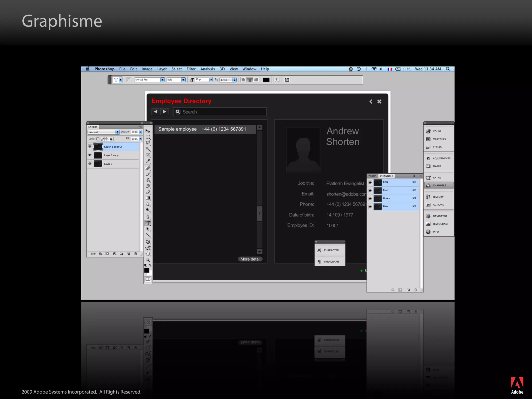Open the 30 pt font size dropdown
Image resolution: width=532 pixels, height=399 pixels.
tap(211, 79)
